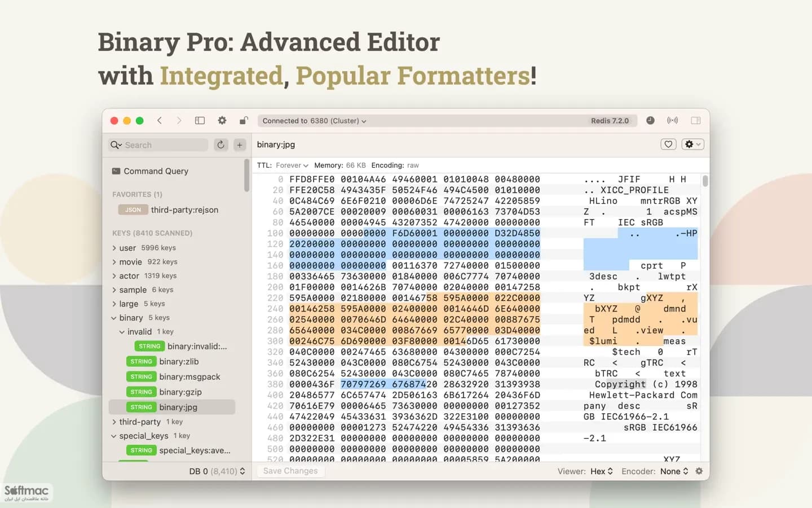This screenshot has height=508, width=812.
Task: Click the STRING badge beside binary:msgpack
Action: pos(141,377)
